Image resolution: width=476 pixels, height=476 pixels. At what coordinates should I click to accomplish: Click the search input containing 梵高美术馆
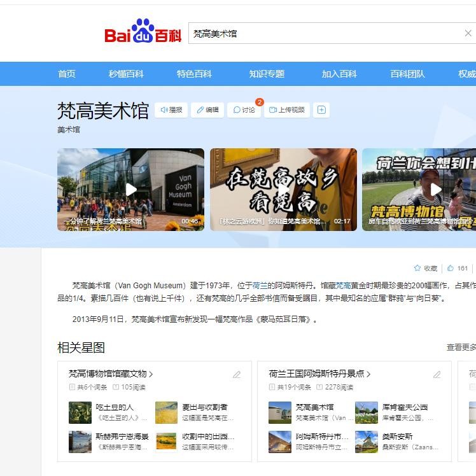[x=325, y=34]
